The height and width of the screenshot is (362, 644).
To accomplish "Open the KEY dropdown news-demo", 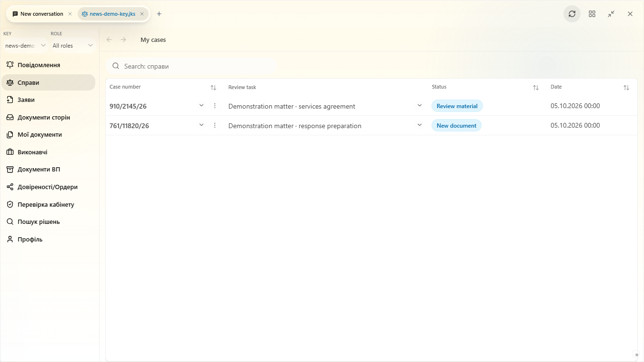I will click(25, 46).
